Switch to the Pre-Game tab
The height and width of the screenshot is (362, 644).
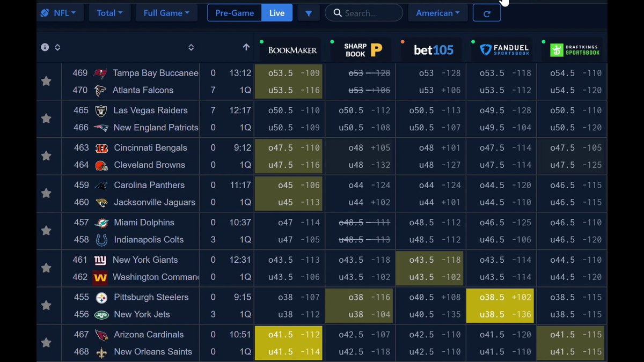[235, 13]
